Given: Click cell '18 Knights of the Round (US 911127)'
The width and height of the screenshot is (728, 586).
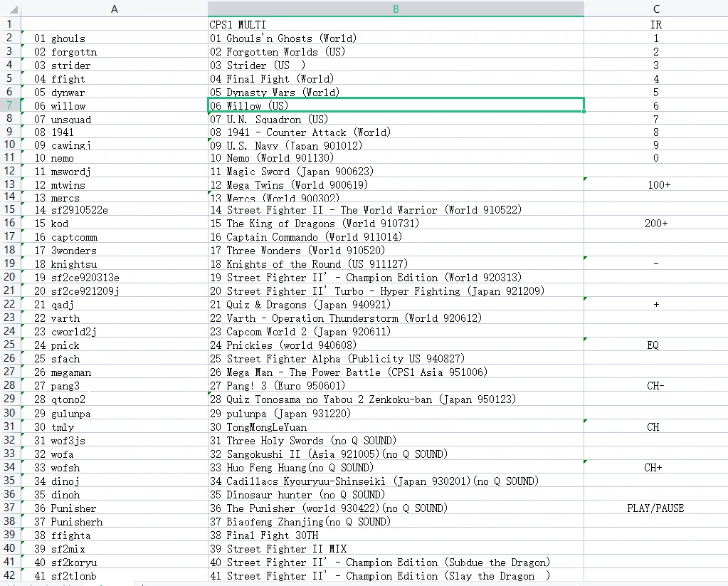Looking at the screenshot, I should coord(396,263).
